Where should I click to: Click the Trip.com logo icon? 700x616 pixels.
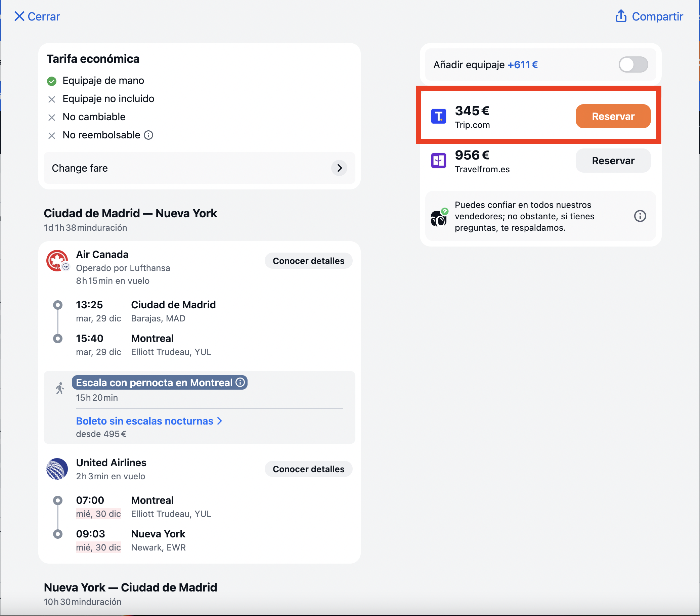438,117
